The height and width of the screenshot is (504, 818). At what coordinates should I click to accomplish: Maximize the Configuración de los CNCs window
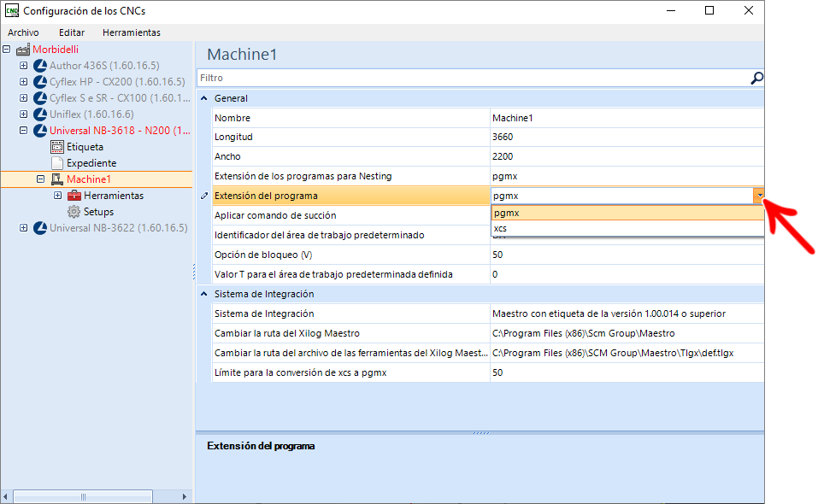coord(709,10)
